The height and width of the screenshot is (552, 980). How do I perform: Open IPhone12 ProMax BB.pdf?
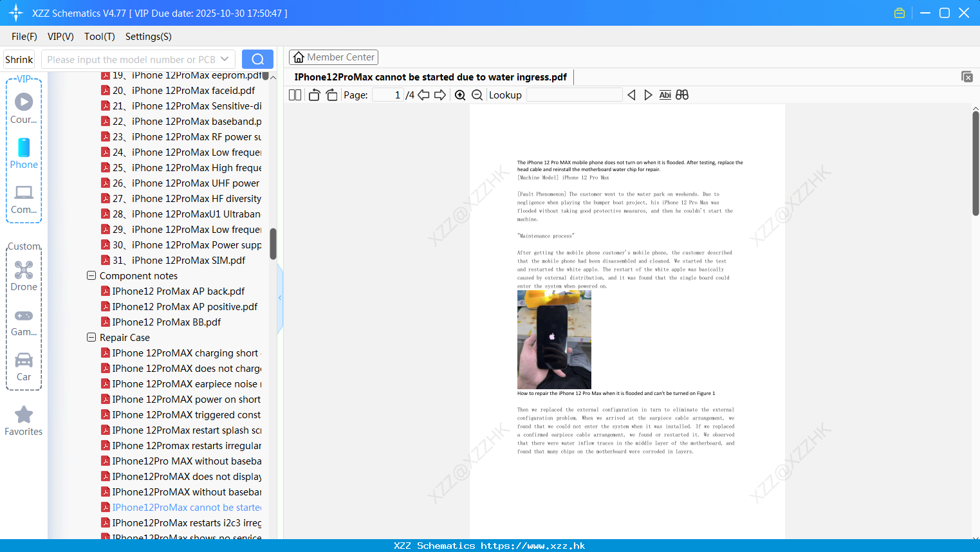162,322
